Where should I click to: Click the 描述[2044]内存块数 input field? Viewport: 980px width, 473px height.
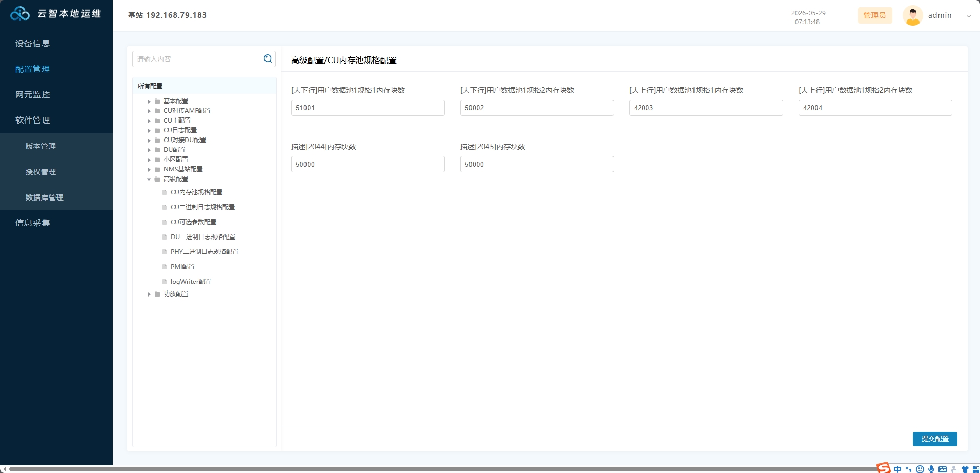368,164
